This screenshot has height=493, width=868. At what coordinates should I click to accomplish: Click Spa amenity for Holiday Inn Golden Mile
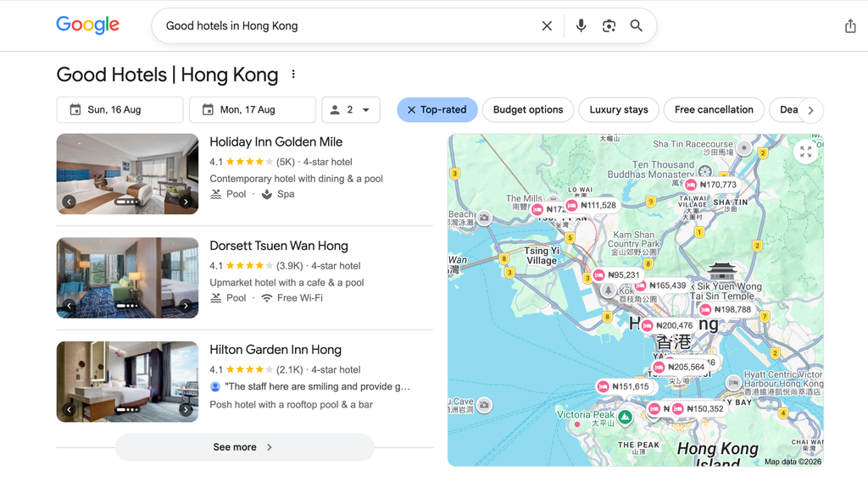pyautogui.click(x=278, y=194)
